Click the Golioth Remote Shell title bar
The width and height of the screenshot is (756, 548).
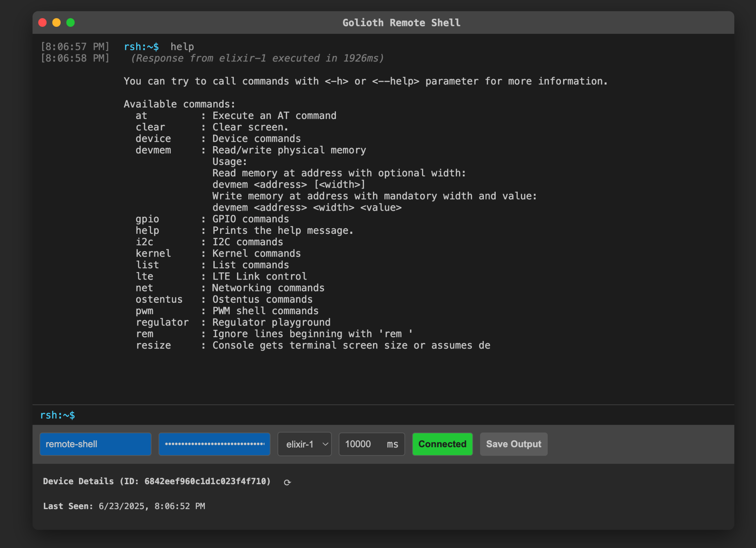pyautogui.click(x=401, y=22)
